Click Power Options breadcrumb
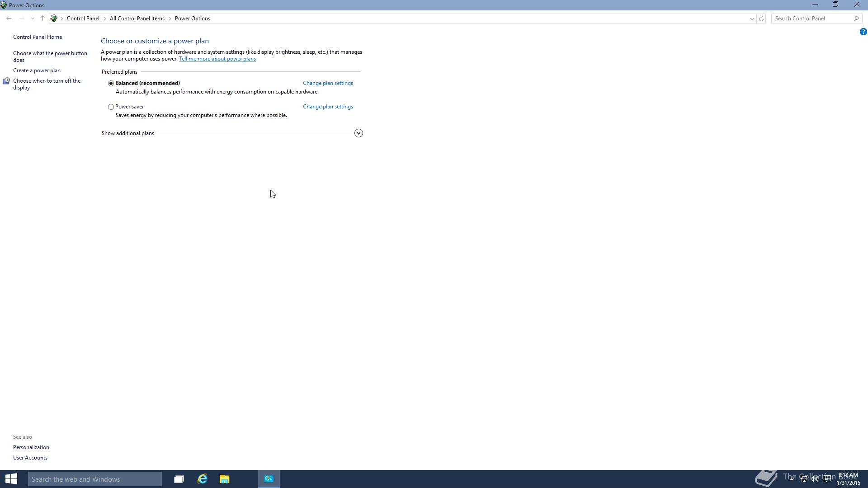868x488 pixels. coord(193,19)
